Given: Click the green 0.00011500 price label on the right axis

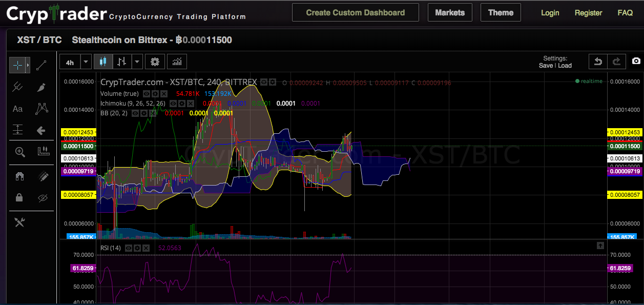Looking at the screenshot, I should tap(625, 146).
